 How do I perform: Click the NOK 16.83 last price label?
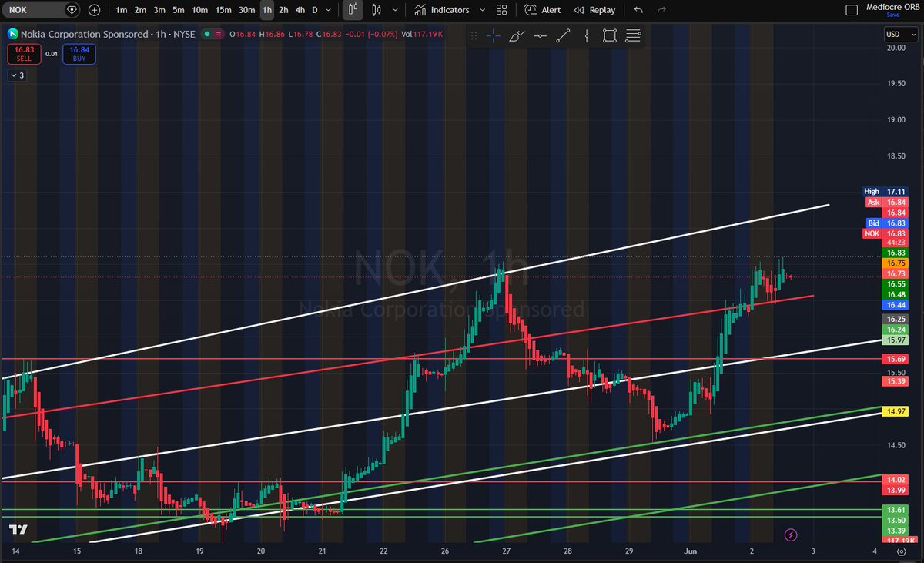pos(884,233)
